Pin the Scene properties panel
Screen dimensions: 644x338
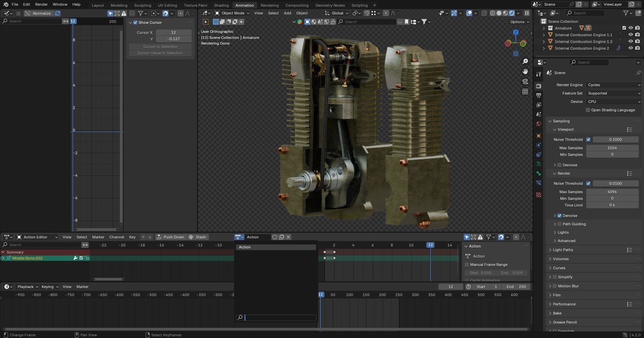638,73
